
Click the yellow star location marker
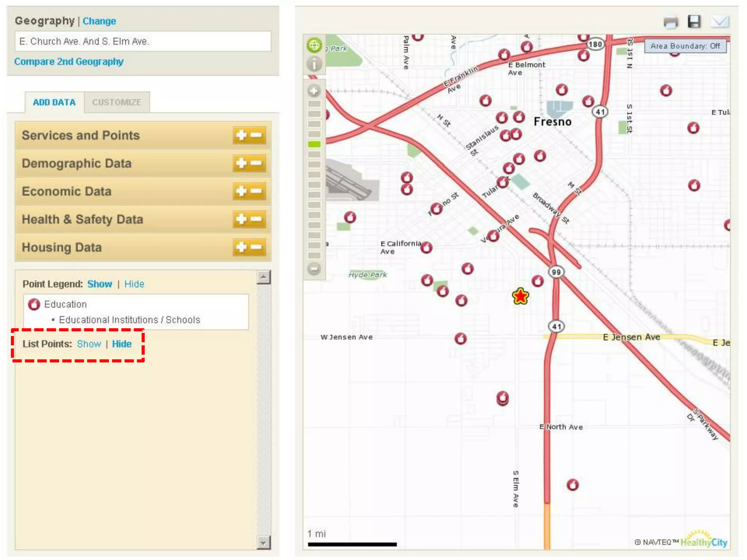[520, 296]
